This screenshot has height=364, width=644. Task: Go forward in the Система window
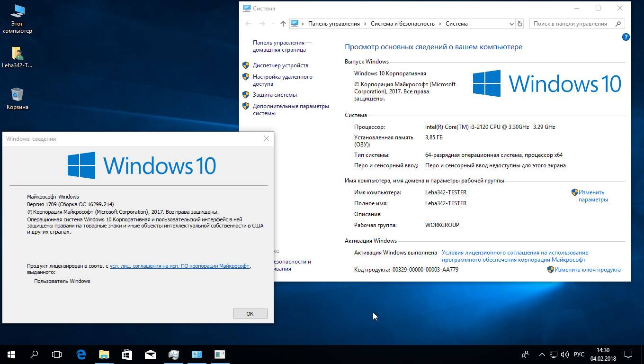(262, 24)
